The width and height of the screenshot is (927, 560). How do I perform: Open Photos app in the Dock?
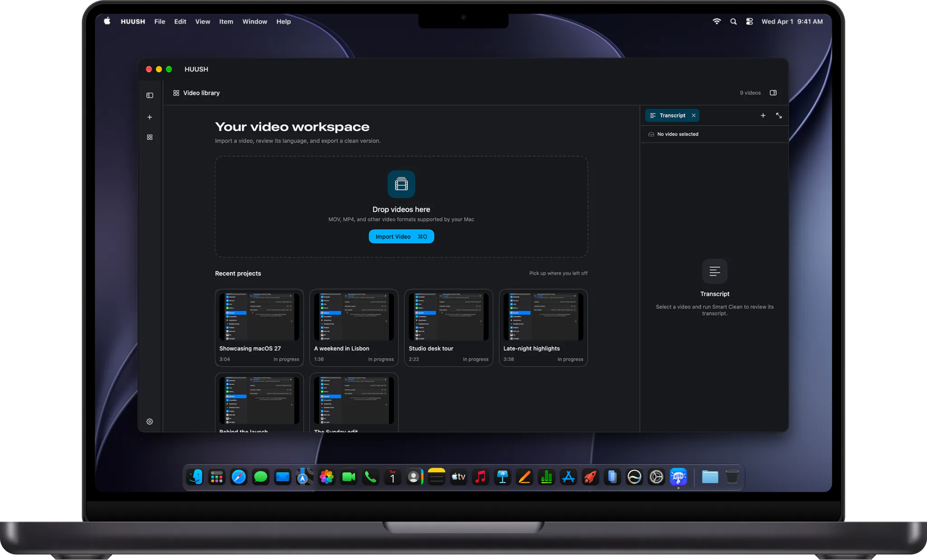coord(327,477)
